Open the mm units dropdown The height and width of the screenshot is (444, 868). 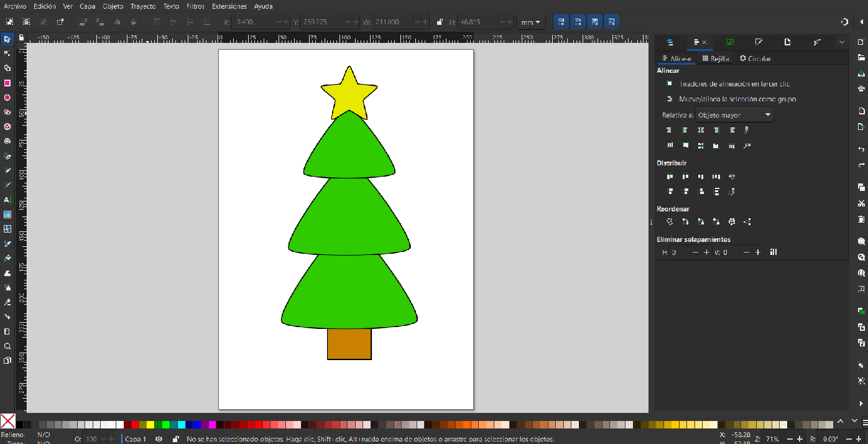point(530,22)
